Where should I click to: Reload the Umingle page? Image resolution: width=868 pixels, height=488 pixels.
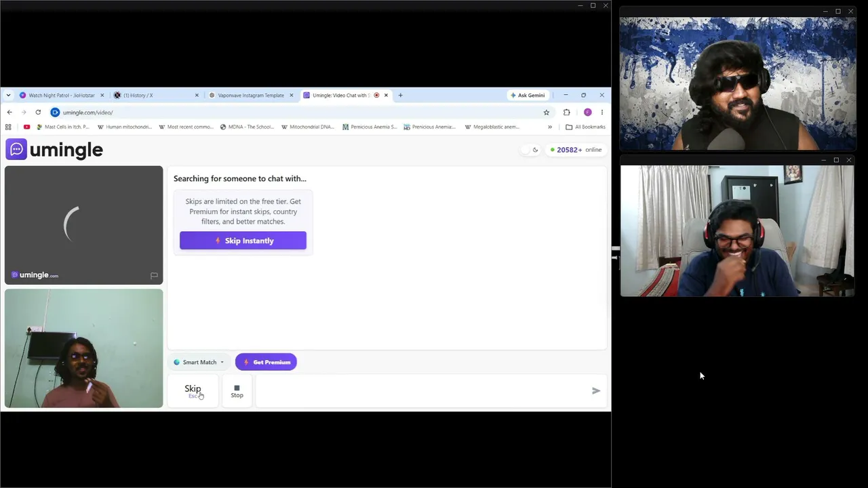coord(38,113)
